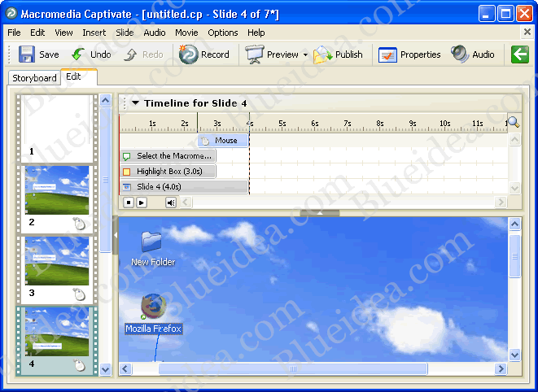
Task: Open the Slide menu
Action: 125,33
